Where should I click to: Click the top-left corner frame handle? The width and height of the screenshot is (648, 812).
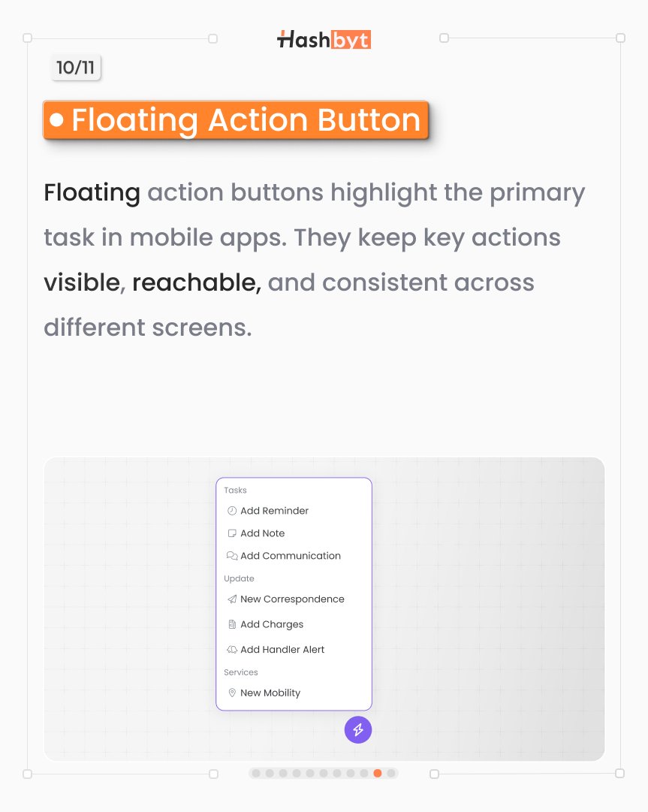[28, 38]
